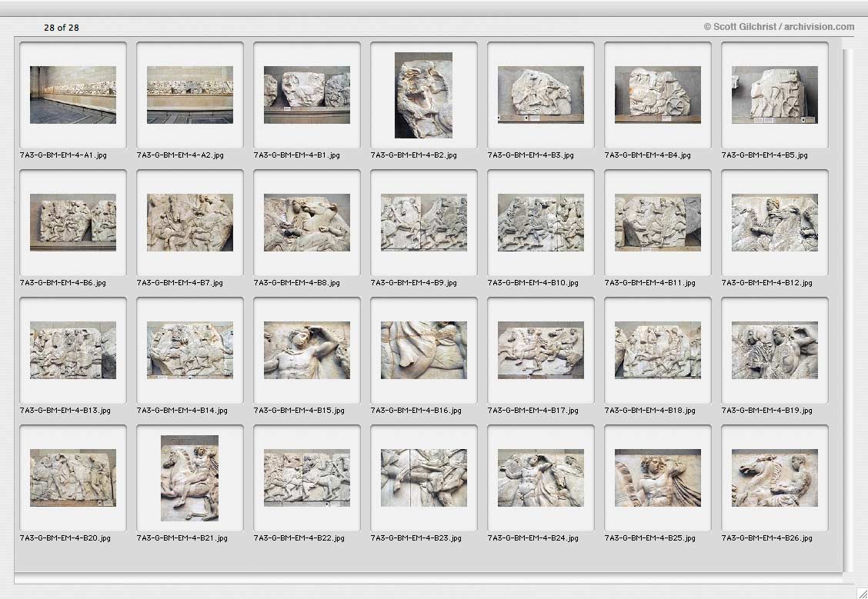Click file name 7A3-G-BM-EM-4-B21.jpg
The image size is (868, 599).
tap(182, 538)
